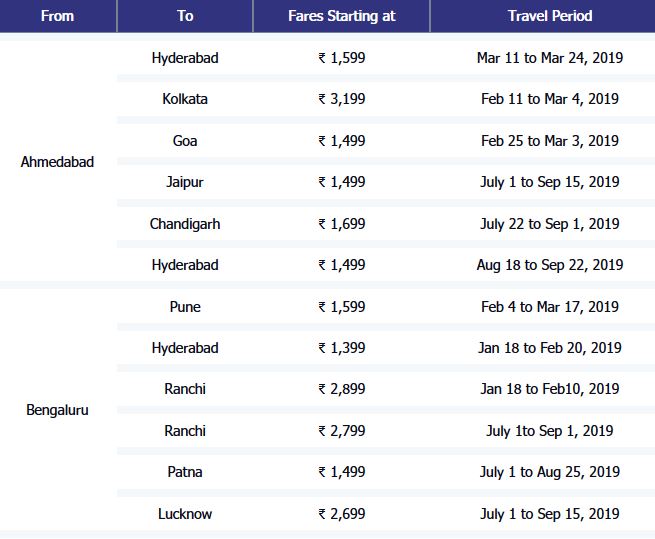Click the ₹ 1,699 fare
Viewport: 655px width, 539px height.
coord(341,224)
